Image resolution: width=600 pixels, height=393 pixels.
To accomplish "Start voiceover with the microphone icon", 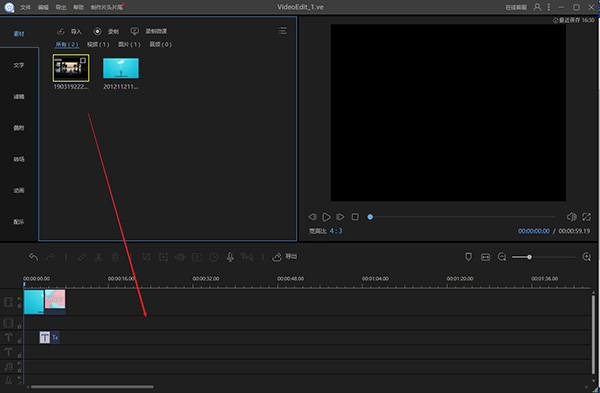I will point(230,257).
